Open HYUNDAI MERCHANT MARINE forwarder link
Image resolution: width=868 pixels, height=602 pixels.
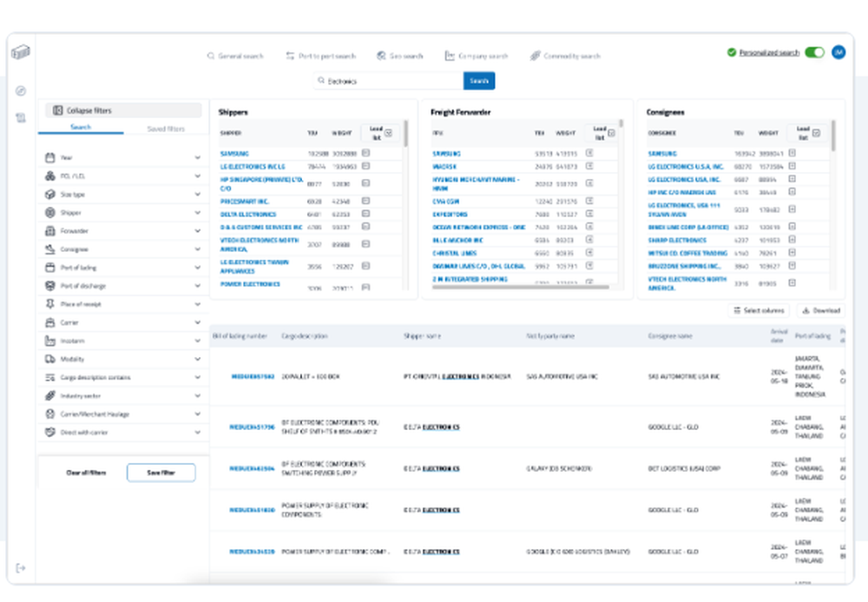pos(476,183)
